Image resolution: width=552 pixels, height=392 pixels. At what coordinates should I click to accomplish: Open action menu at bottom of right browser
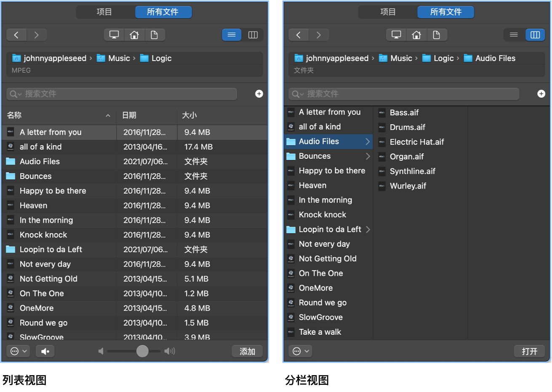pyautogui.click(x=300, y=351)
